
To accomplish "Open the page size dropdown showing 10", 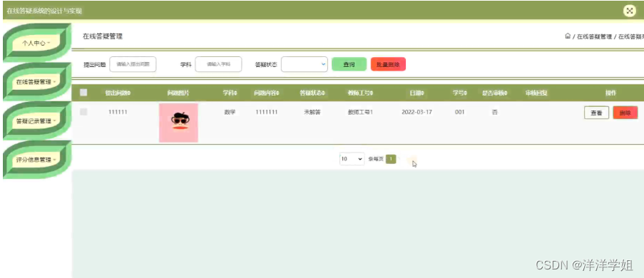I will 352,159.
